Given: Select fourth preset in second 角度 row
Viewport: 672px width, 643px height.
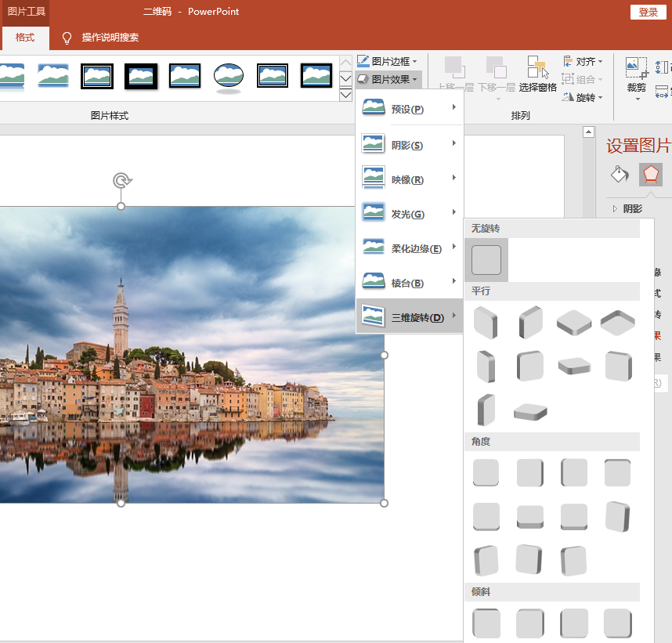Looking at the screenshot, I should (x=618, y=517).
